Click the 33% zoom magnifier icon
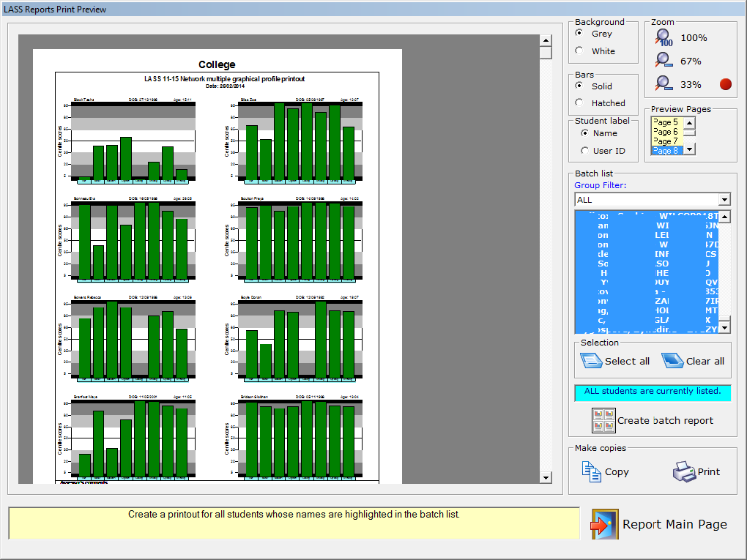Screen dimensions: 747x560 (x=664, y=83)
